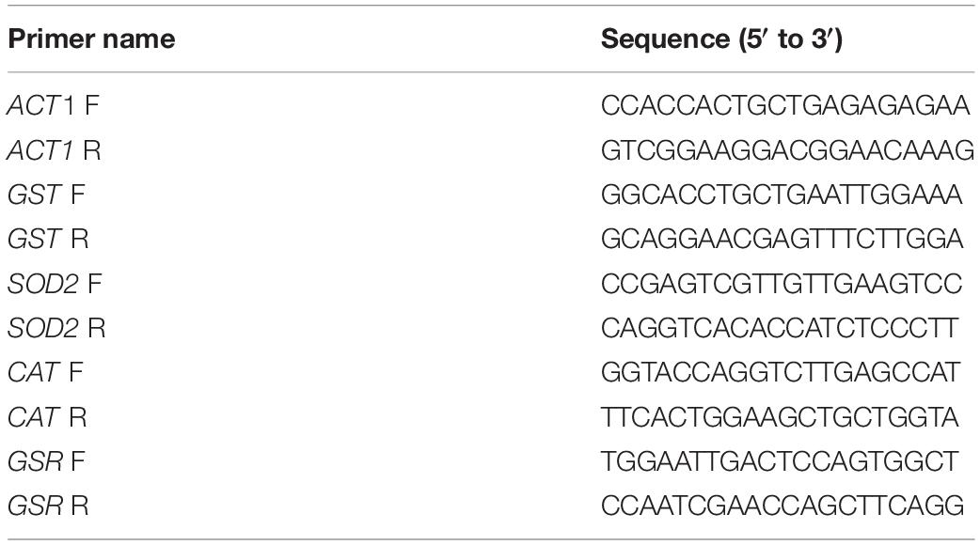Image resolution: width=980 pixels, height=545 pixels.
Task: Select the ACT1 F primer name cell
Action: tap(53, 105)
